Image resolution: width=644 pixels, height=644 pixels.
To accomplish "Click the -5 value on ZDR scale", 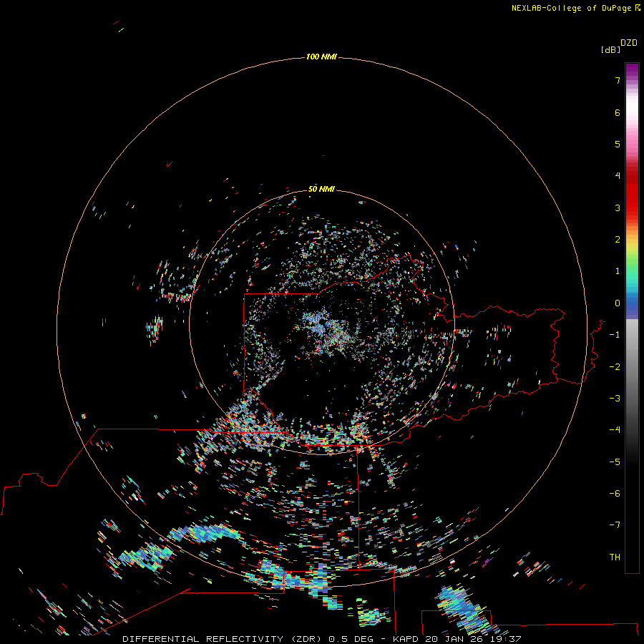I will coord(615,462).
